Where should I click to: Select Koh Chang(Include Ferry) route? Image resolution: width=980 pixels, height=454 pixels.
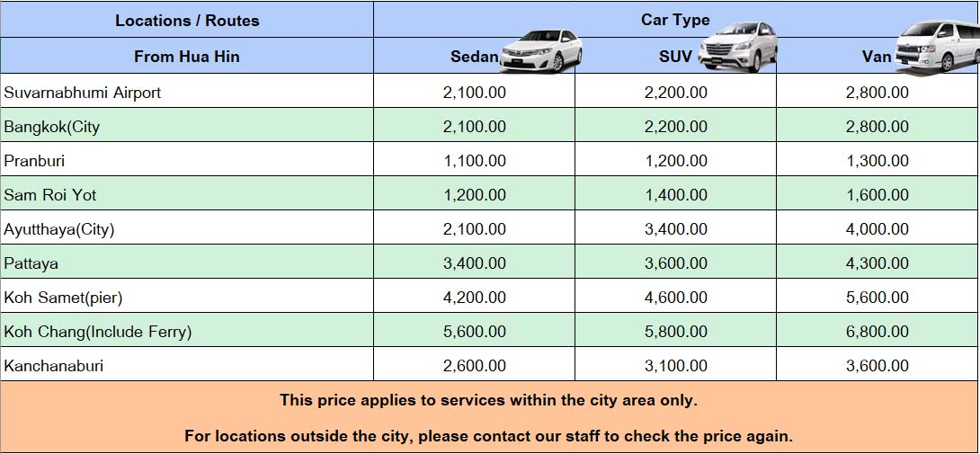(98, 332)
